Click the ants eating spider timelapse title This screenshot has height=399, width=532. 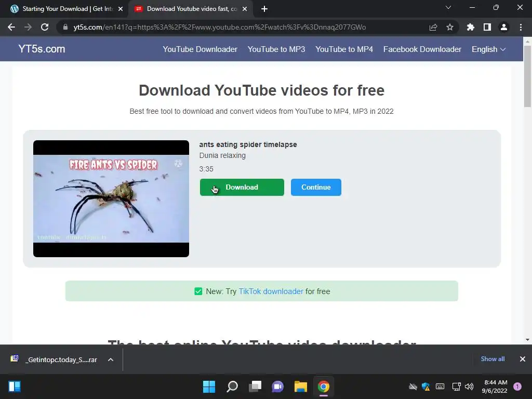point(248,144)
